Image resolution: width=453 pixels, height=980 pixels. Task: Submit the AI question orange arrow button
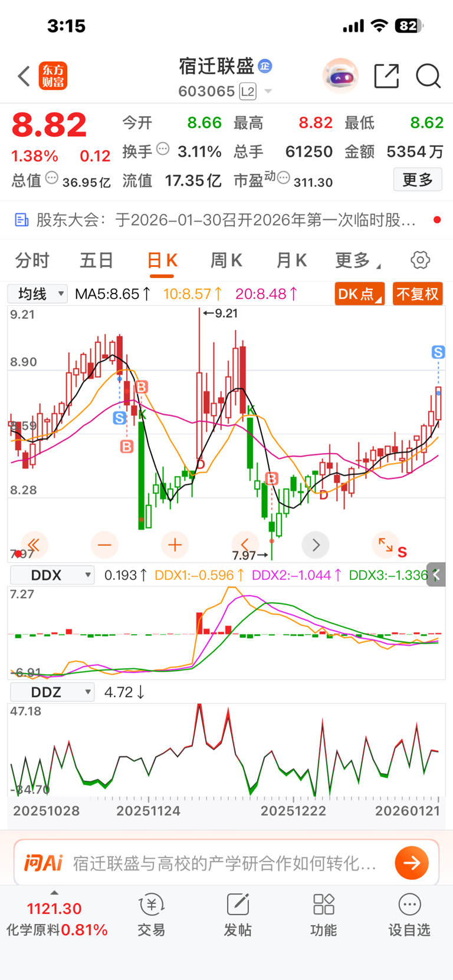[412, 863]
